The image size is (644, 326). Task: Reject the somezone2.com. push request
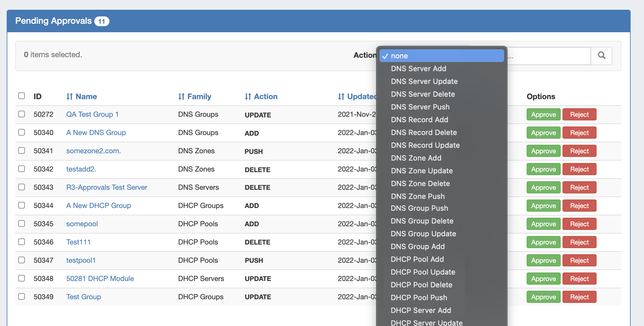click(x=579, y=151)
